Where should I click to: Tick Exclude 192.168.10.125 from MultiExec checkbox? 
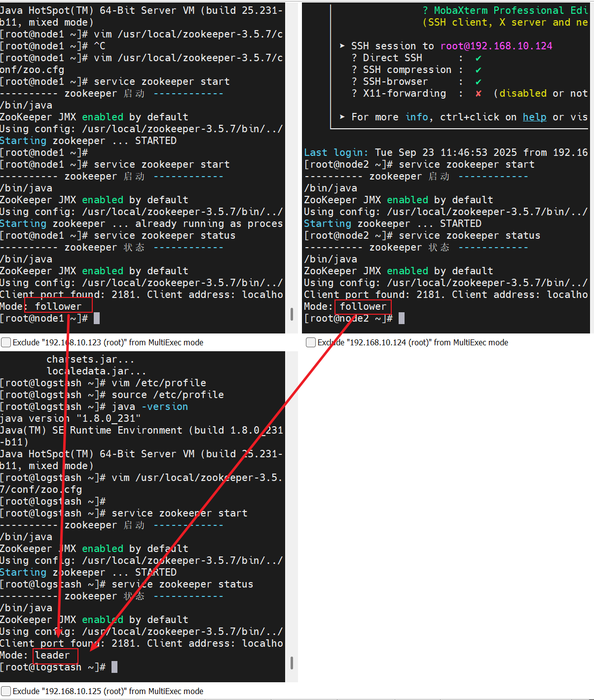coord(6,691)
